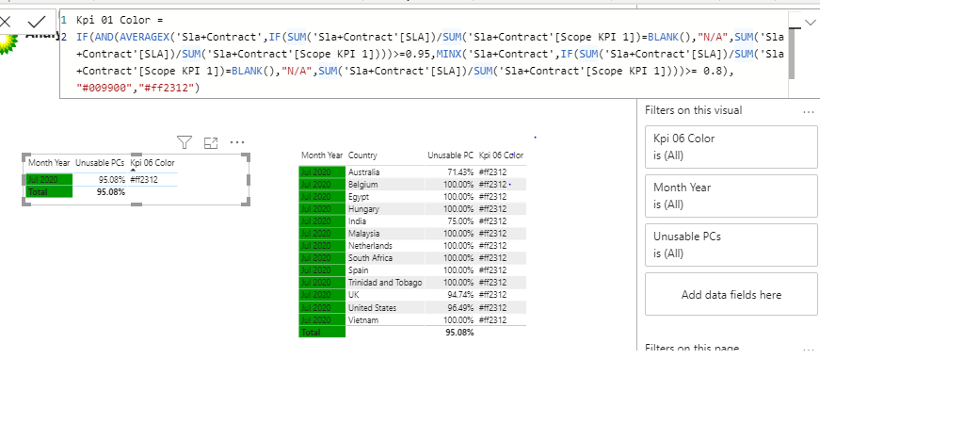Sort country table by Kpi 06 Color header
980x441 pixels.
click(x=501, y=155)
